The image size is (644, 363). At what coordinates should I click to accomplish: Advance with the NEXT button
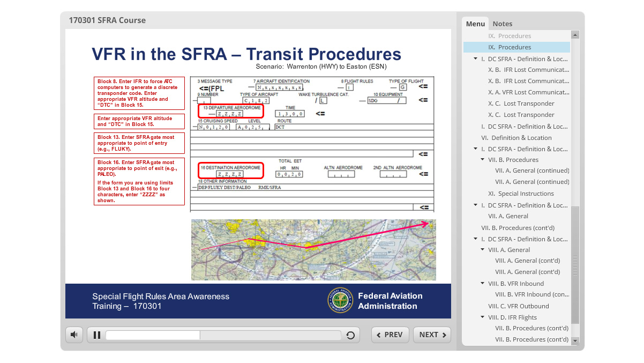tap(432, 335)
